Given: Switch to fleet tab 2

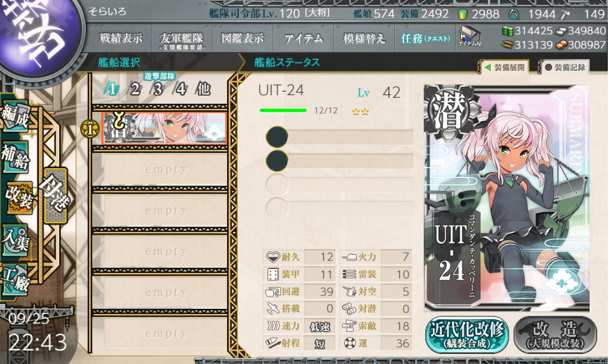Looking at the screenshot, I should pos(135,89).
